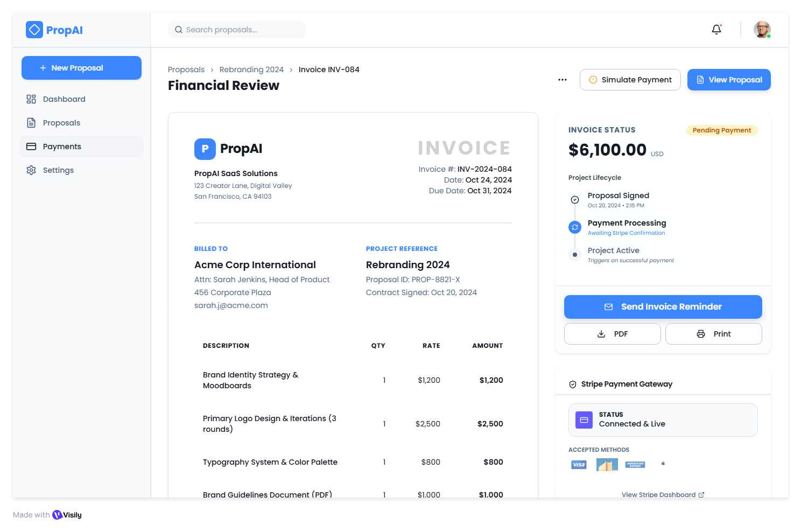Click the Visa payment method icon
The height and width of the screenshot is (532, 801).
click(x=579, y=464)
